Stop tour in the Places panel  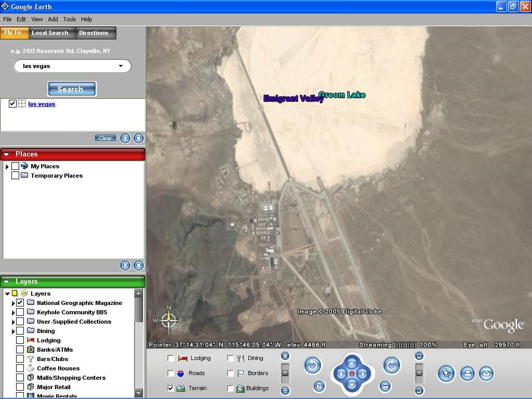coord(138,265)
